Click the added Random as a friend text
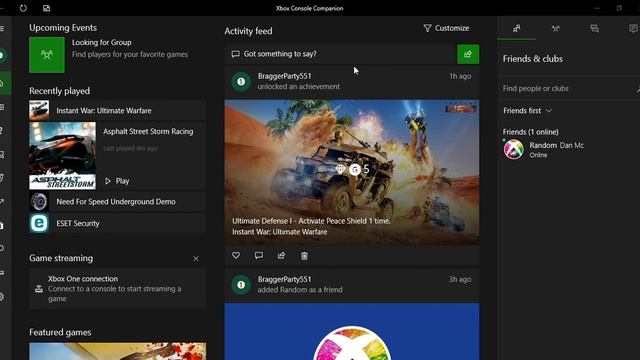Image resolution: width=640 pixels, height=360 pixels. (300, 290)
